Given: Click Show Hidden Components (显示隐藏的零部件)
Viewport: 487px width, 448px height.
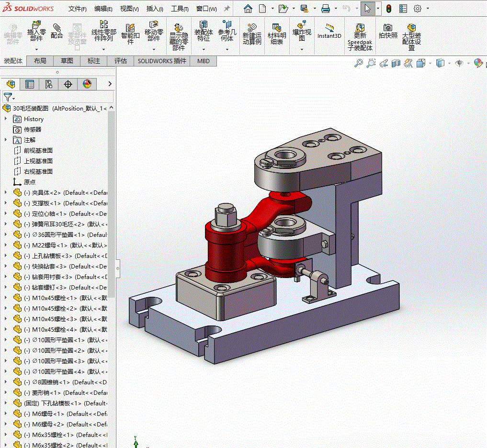Looking at the screenshot, I should pyautogui.click(x=179, y=37).
